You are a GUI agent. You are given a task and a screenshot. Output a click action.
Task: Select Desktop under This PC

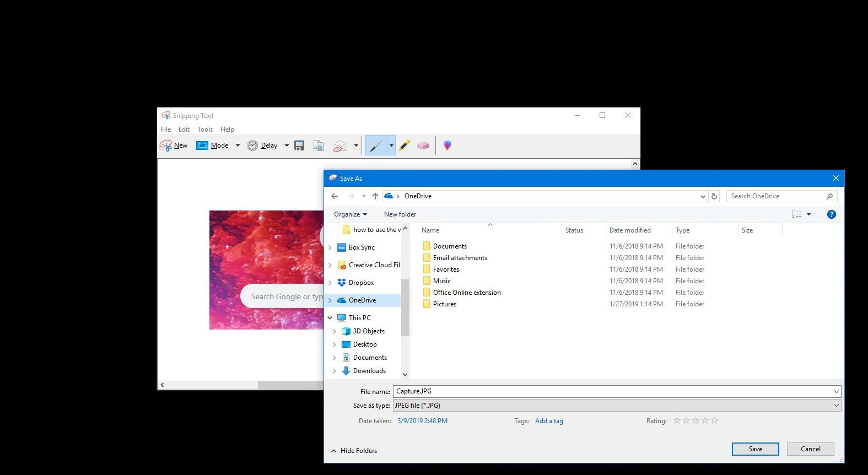click(359, 344)
